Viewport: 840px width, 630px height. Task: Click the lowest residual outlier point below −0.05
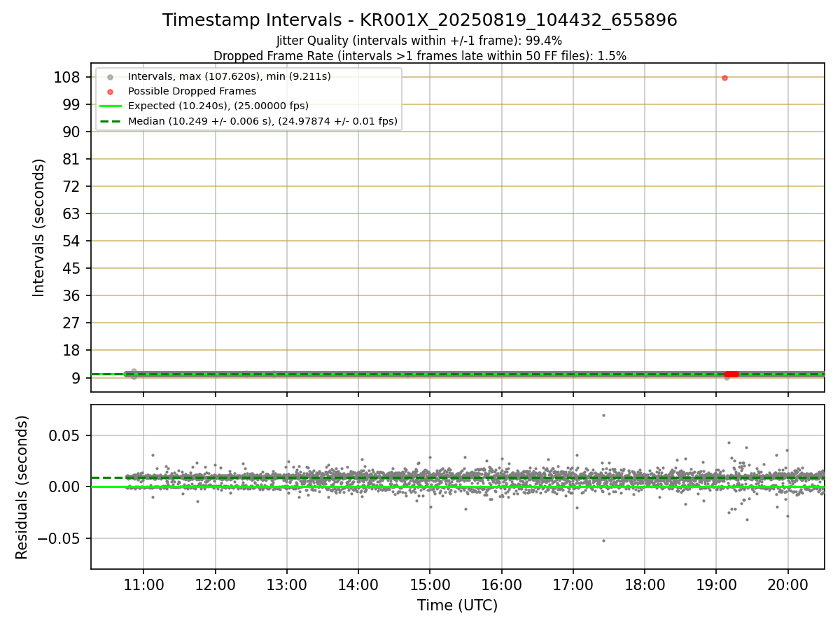(x=603, y=540)
